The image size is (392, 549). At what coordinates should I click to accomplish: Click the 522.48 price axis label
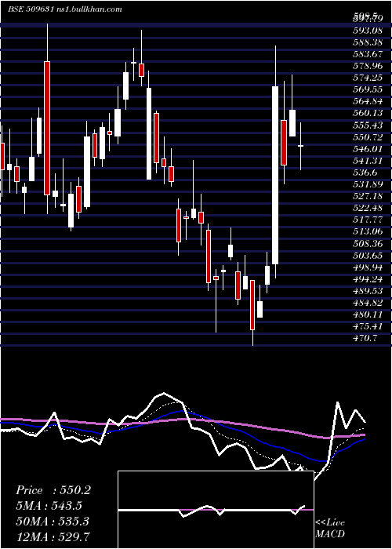368,208
